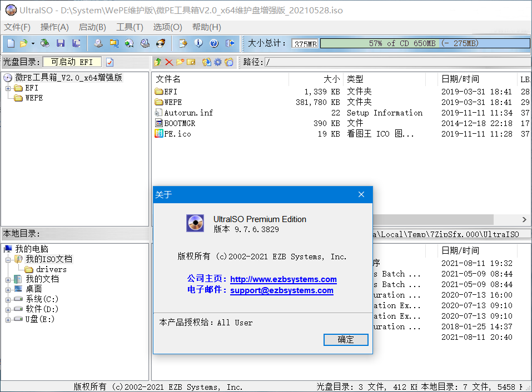Click UltraISO disc icon in About dialog
Screen dimensions: 532x392
pos(195,223)
